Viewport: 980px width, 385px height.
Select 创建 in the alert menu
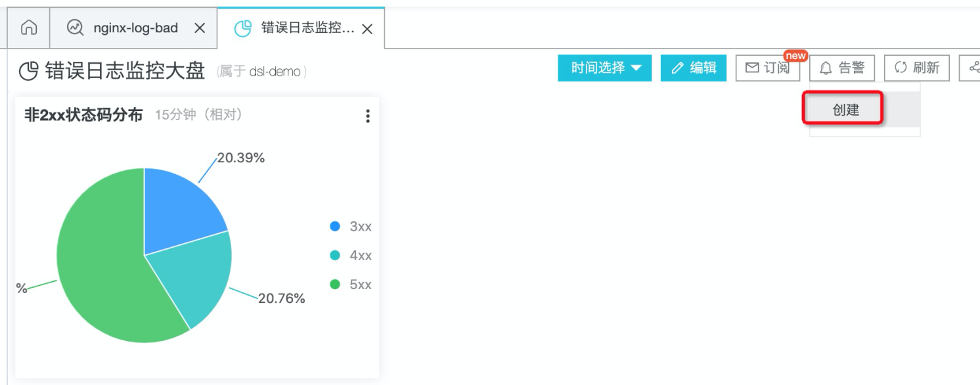click(x=845, y=110)
